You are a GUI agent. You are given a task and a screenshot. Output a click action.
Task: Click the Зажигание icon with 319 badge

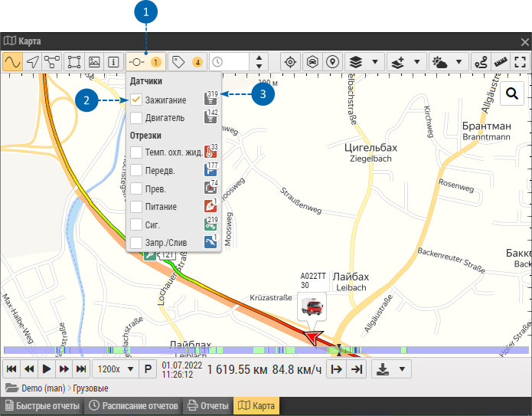click(211, 99)
